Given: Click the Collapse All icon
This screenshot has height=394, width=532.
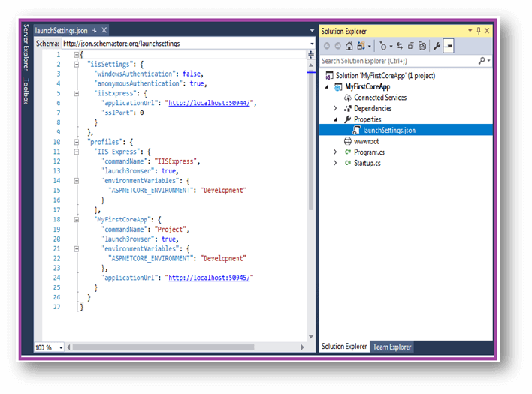Looking at the screenshot, I should coord(411,46).
